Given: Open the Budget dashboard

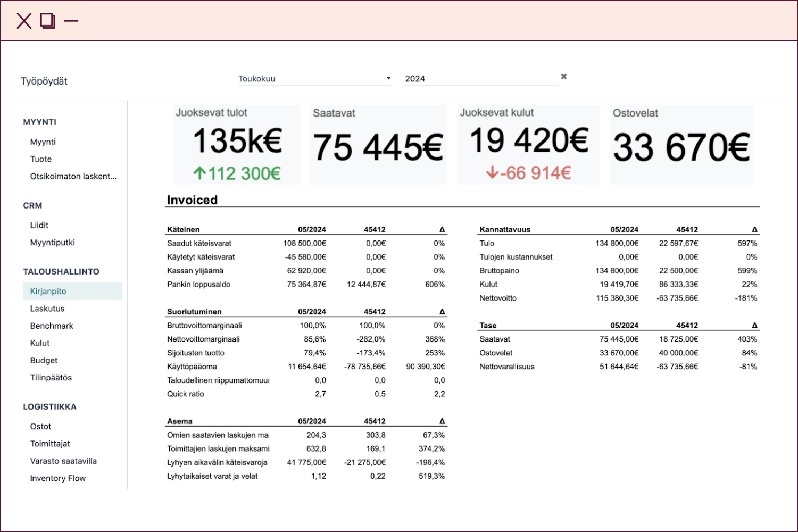Looking at the screenshot, I should coord(44,361).
